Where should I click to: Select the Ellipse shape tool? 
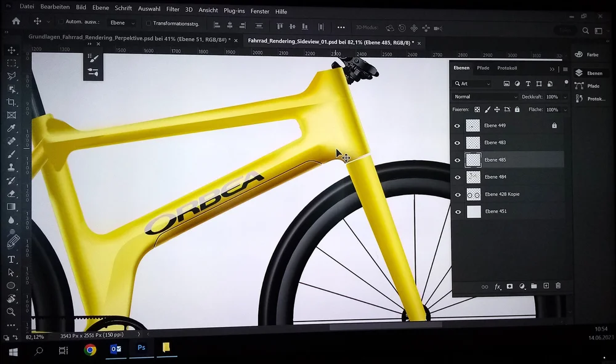(11, 285)
